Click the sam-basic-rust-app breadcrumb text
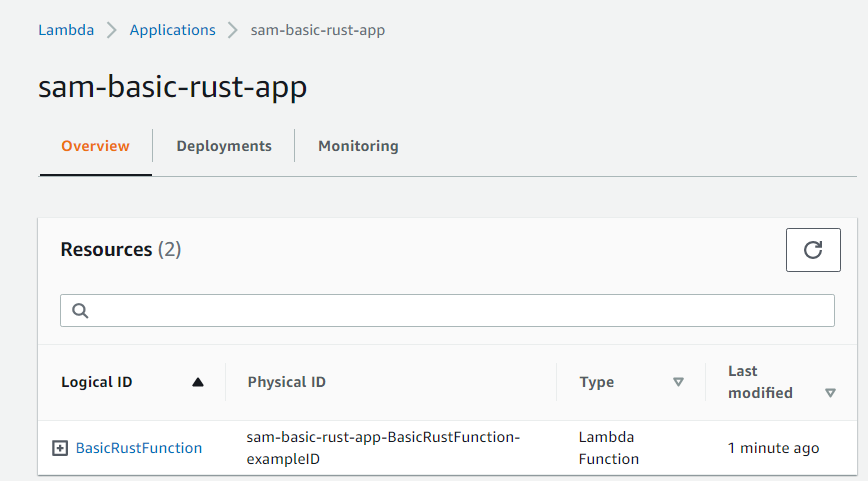This screenshot has width=868, height=481. tap(318, 30)
